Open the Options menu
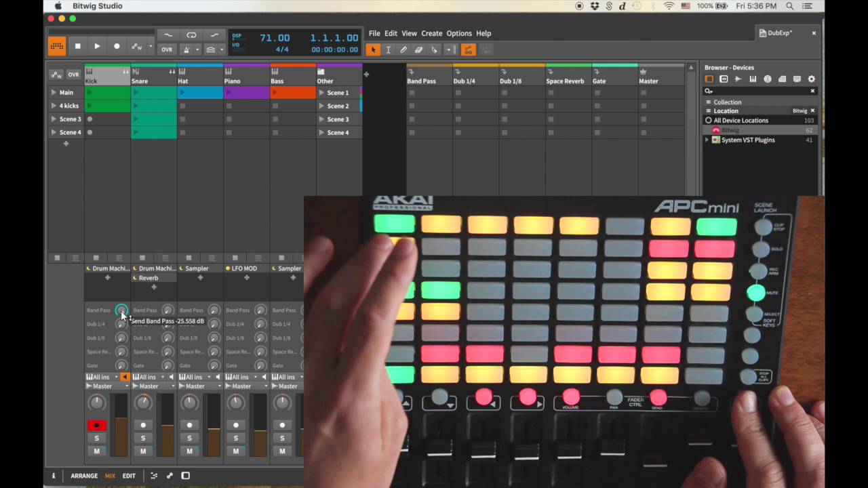Viewport: 868px width, 488px height. click(x=459, y=33)
